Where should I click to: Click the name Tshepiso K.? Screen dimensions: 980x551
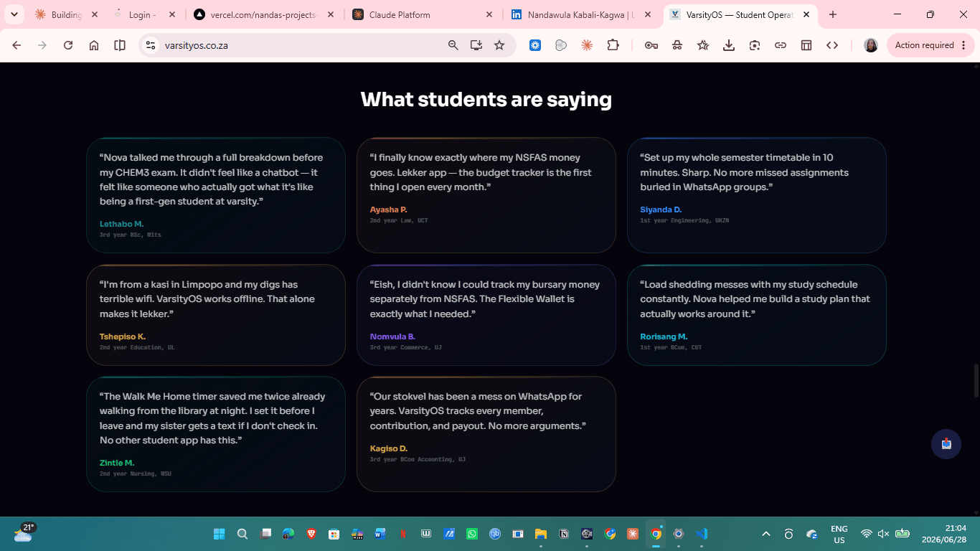(123, 336)
